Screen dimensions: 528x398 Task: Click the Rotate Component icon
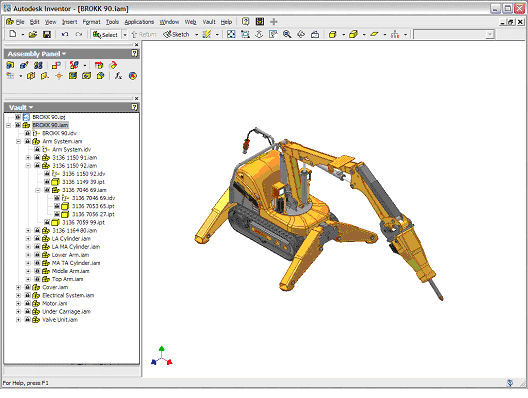tap(113, 65)
